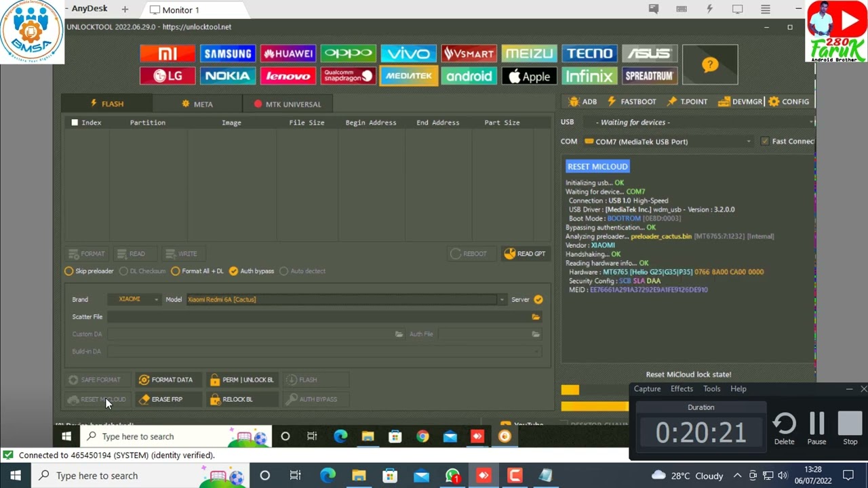Add a new AnyDesk session tab

click(125, 9)
